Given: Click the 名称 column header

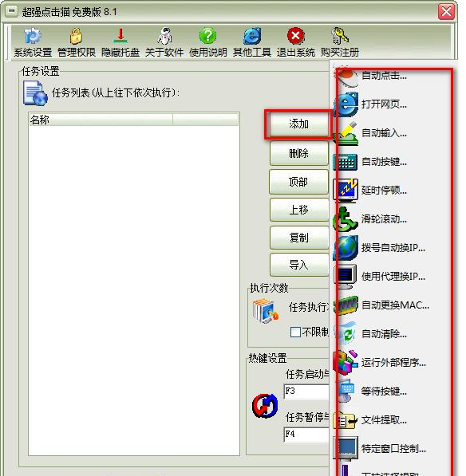Looking at the screenshot, I should point(101,120).
